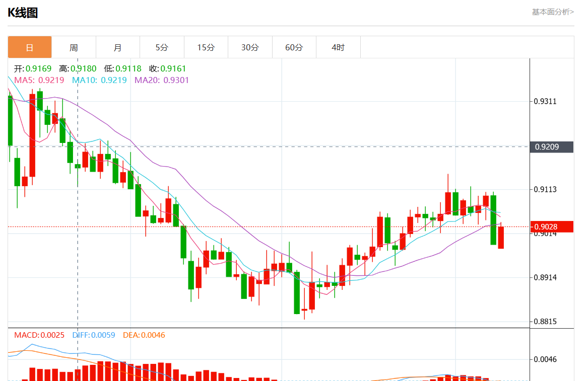Viewport: 588px width, 381px height.
Task: Click the MA5: 0.9219 indicator value
Action: point(39,80)
